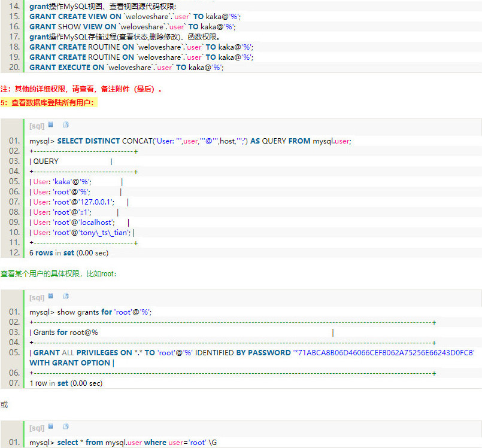Click '1 row in set (0.00 sec)' line
The width and height of the screenshot is (482, 448).
pos(66,383)
